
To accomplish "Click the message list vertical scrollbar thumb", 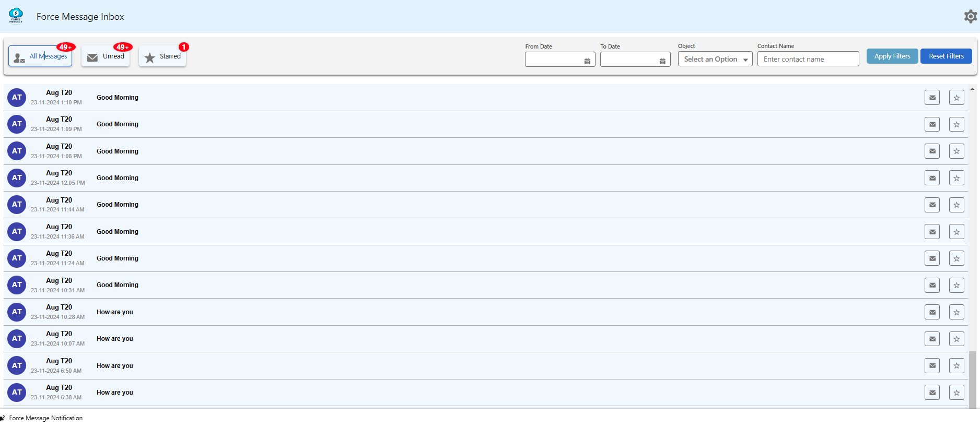I will click(x=972, y=378).
